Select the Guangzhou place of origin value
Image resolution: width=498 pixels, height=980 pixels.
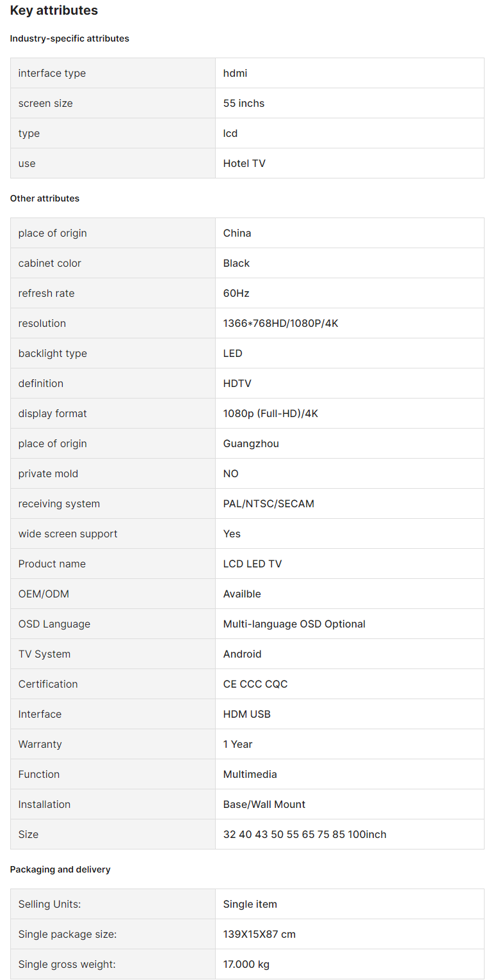251,443
